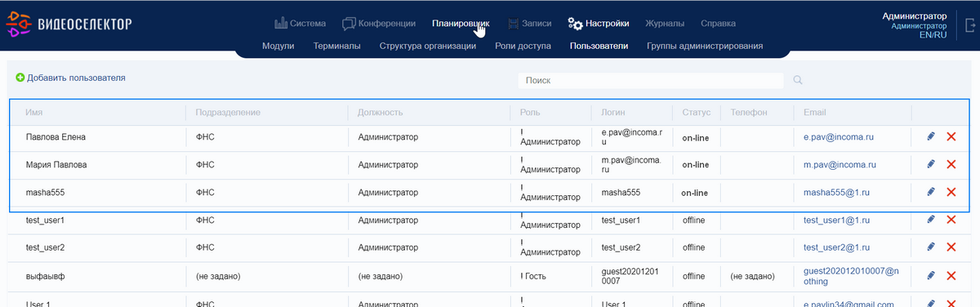Sort by the Должность column header

pos(381,112)
